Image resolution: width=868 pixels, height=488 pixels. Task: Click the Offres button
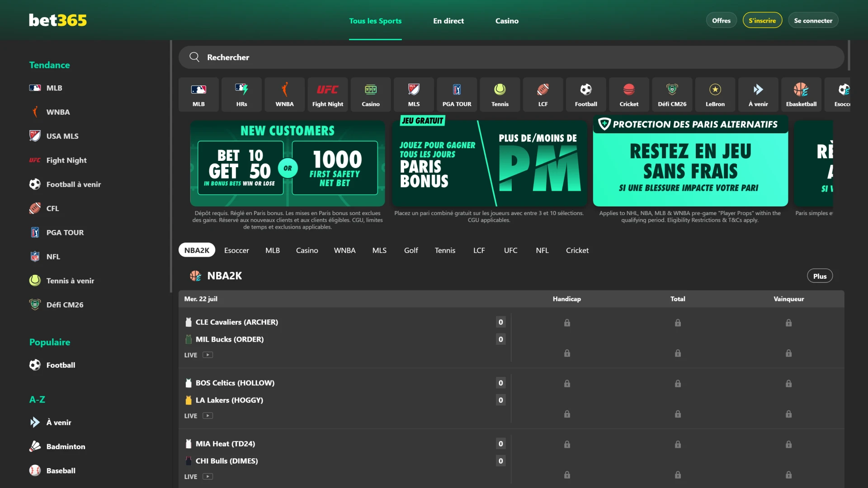click(721, 20)
